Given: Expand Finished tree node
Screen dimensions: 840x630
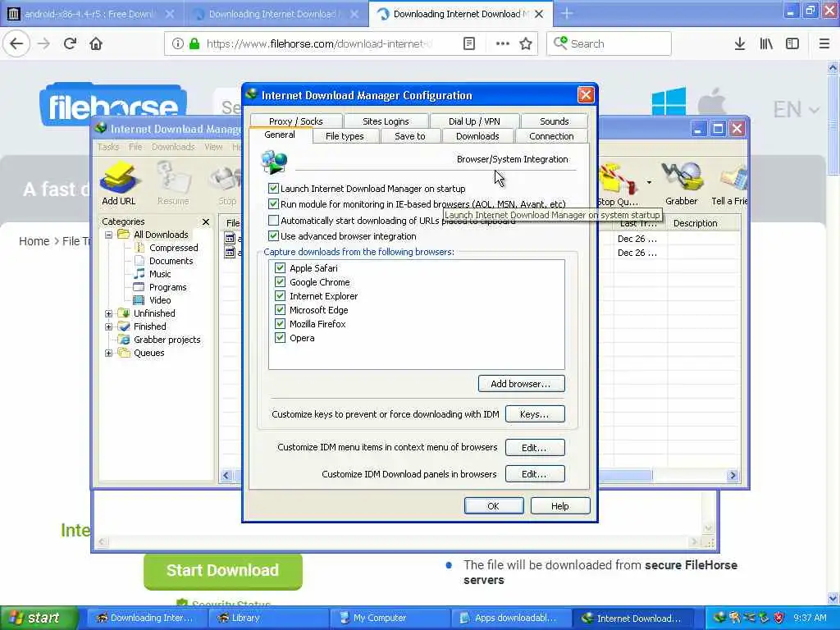Looking at the screenshot, I should point(109,326).
